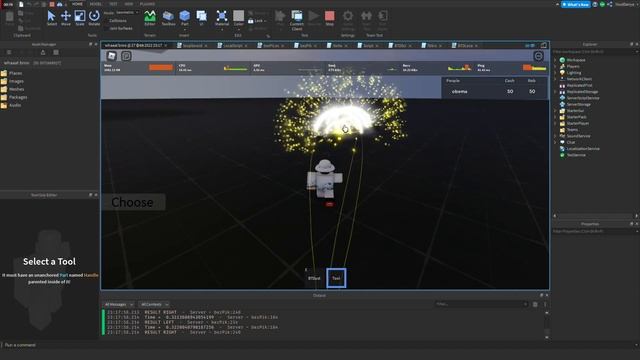Stop the running play test
The width and height of the screenshot is (640, 360).
point(329,18)
